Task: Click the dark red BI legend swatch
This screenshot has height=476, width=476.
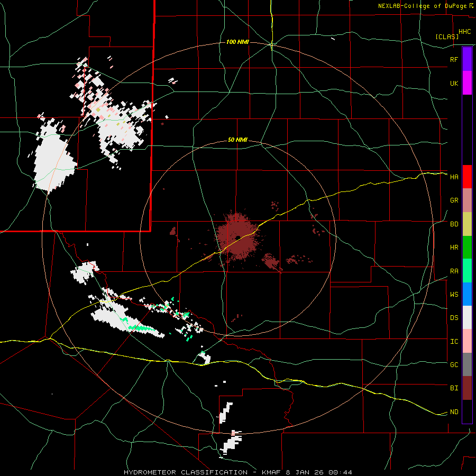Action: [467, 388]
